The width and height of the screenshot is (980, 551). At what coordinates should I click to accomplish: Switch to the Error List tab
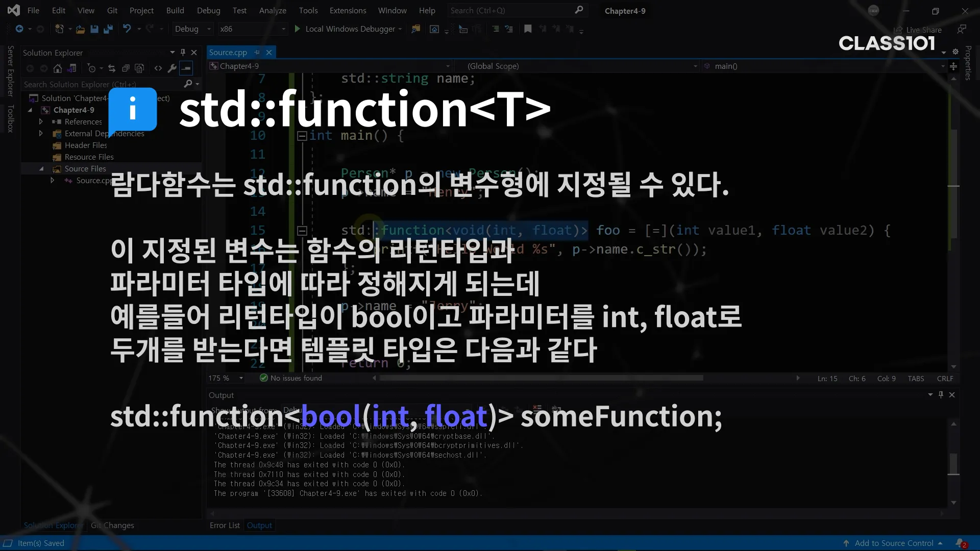pos(225,525)
